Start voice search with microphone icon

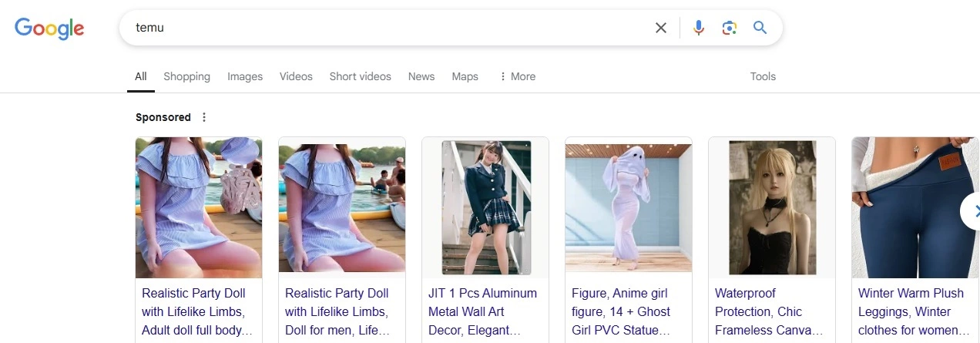(699, 28)
